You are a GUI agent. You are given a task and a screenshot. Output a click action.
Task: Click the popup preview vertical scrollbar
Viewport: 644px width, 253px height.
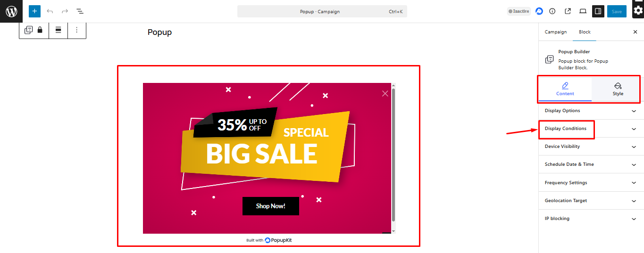(393, 155)
